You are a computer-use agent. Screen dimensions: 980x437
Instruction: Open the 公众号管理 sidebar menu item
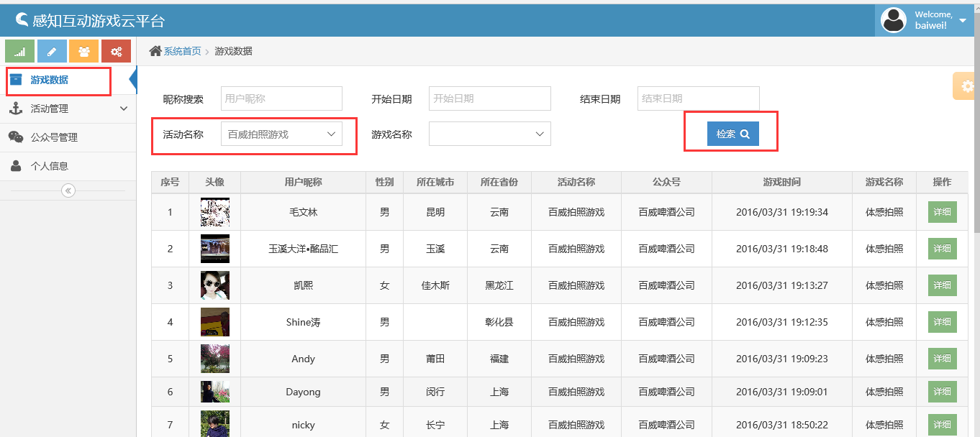[x=68, y=137]
